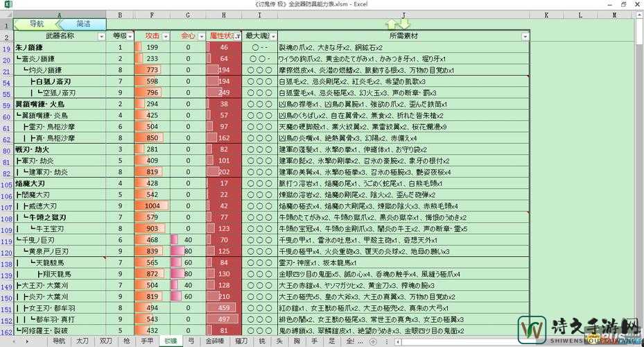Click the green up arrow shape in row 1
The width and height of the screenshot is (644, 347).
392,24
